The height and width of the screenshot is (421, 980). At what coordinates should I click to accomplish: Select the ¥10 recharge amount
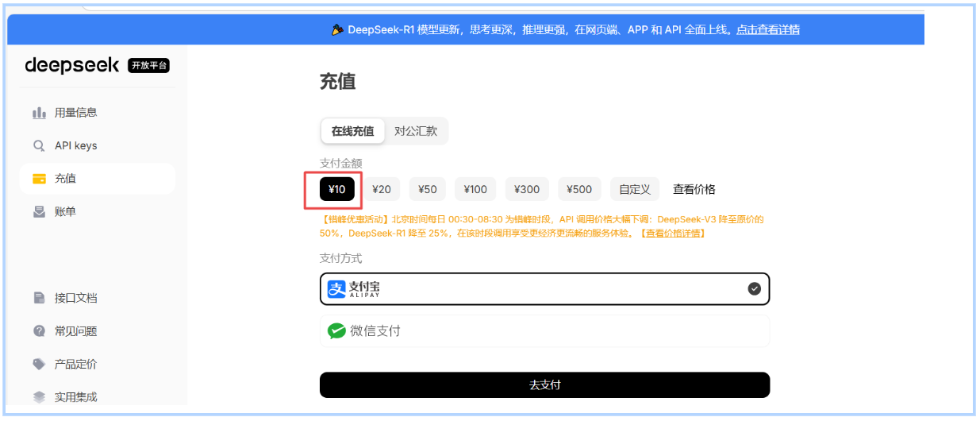337,189
